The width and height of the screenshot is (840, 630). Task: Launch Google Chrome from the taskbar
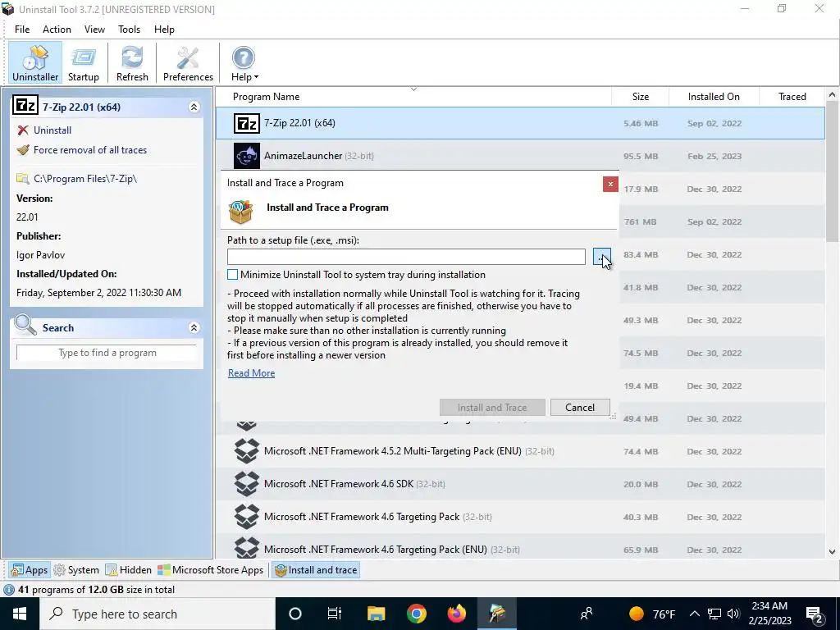point(416,614)
